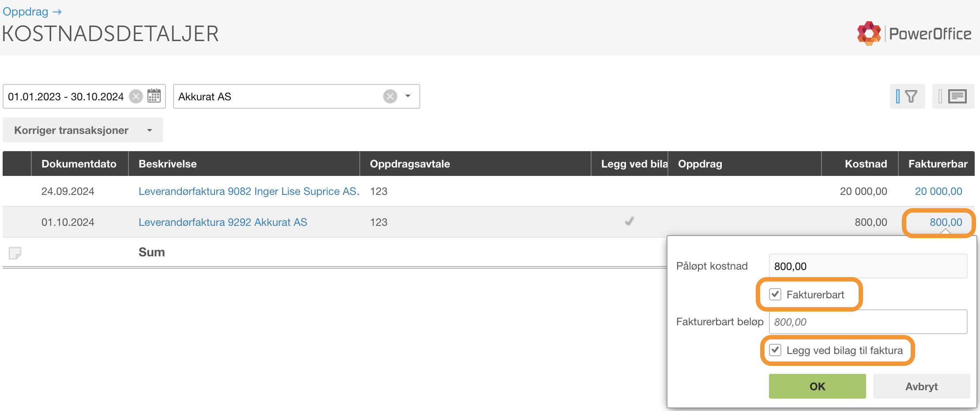
Task: Clear the date range field
Action: (x=136, y=96)
